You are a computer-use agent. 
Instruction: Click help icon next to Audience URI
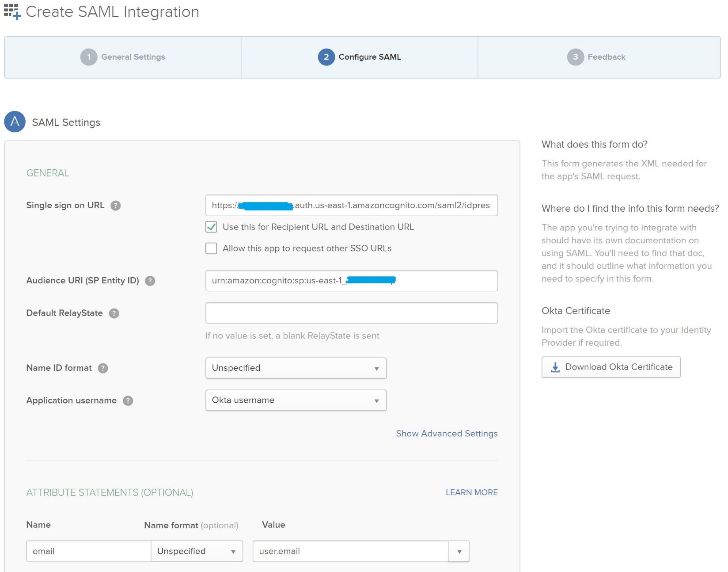click(150, 281)
